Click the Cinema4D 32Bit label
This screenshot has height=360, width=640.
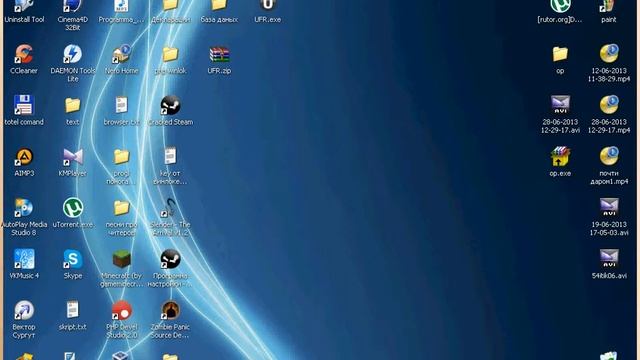(x=73, y=23)
